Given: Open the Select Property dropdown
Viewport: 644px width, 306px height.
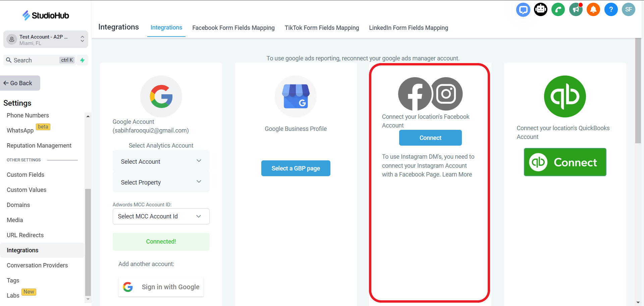Looking at the screenshot, I should 161,182.
